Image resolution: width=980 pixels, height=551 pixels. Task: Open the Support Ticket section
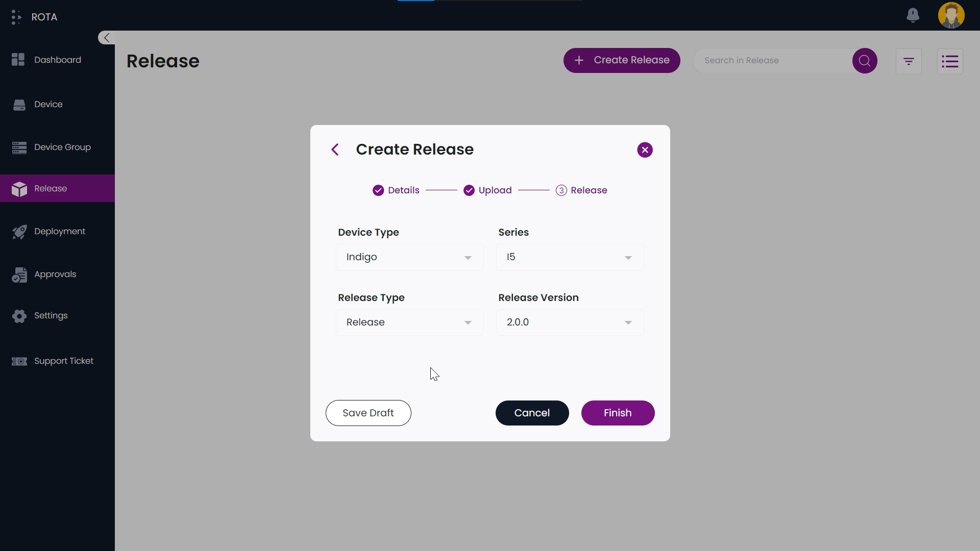pyautogui.click(x=63, y=361)
